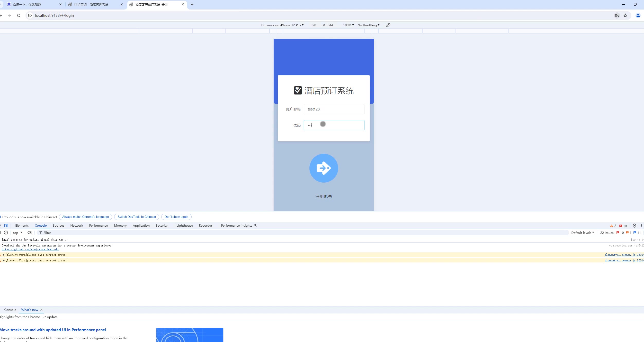Viewport: 644px width, 342px height.
Task: Switch to the Network tab
Action: (77, 226)
